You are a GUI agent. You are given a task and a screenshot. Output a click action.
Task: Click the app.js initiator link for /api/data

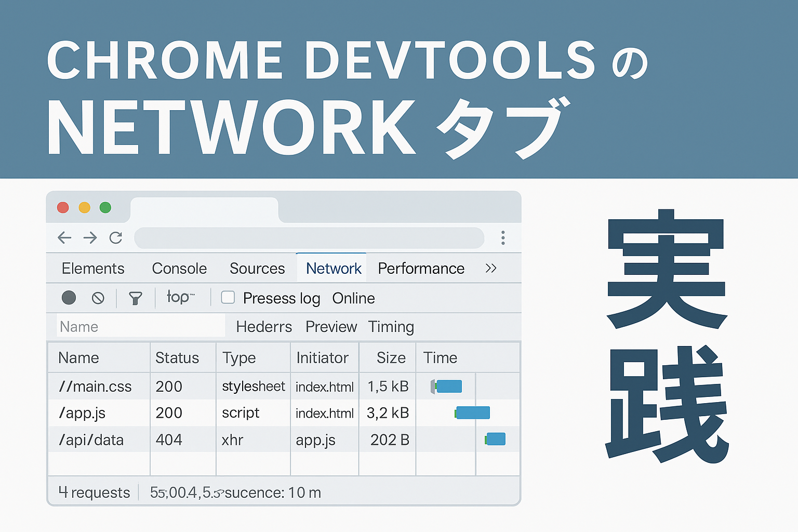coord(315,440)
